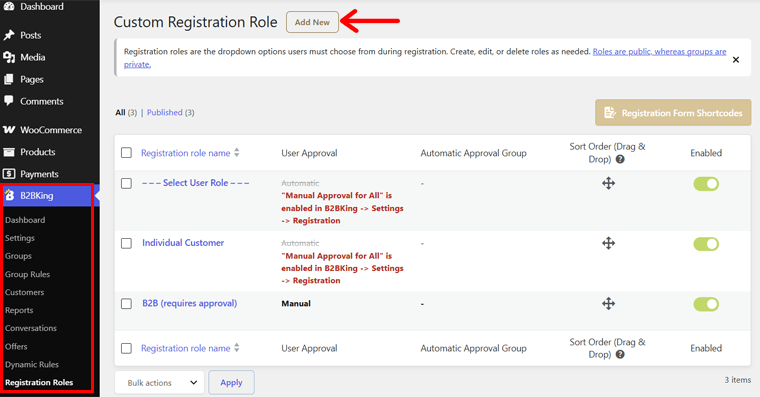The height and width of the screenshot is (397, 760).
Task: Open the Individual Customer role
Action: [x=183, y=242]
